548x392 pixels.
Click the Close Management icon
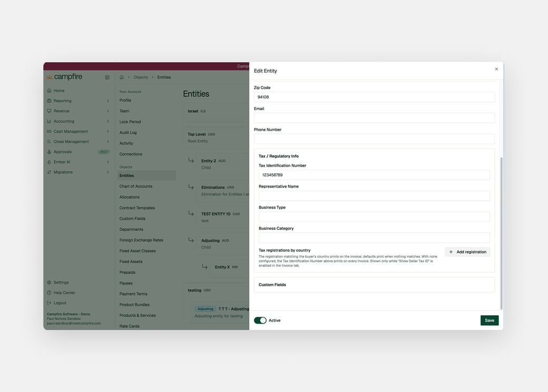tap(50, 142)
